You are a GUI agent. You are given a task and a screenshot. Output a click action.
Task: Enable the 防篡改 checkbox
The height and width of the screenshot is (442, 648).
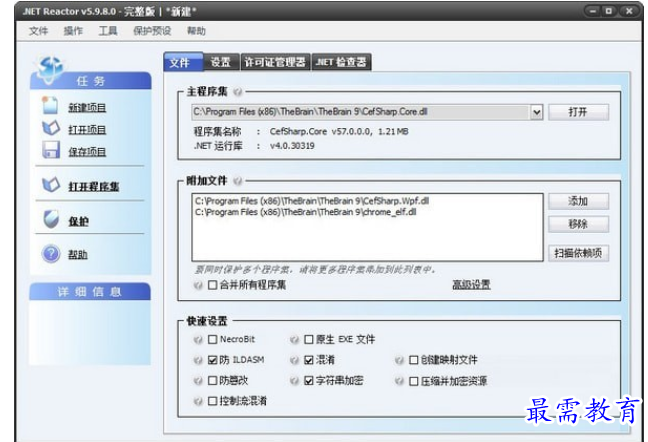tap(212, 380)
